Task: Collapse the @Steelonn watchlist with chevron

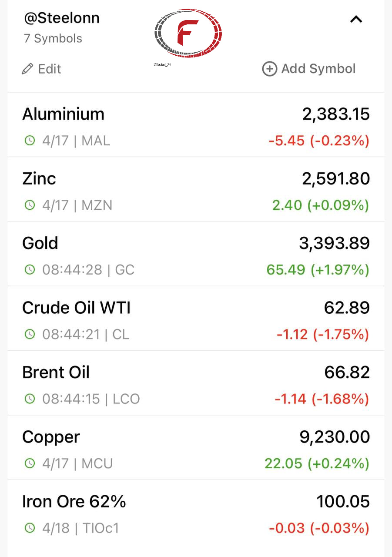Action: click(x=356, y=19)
